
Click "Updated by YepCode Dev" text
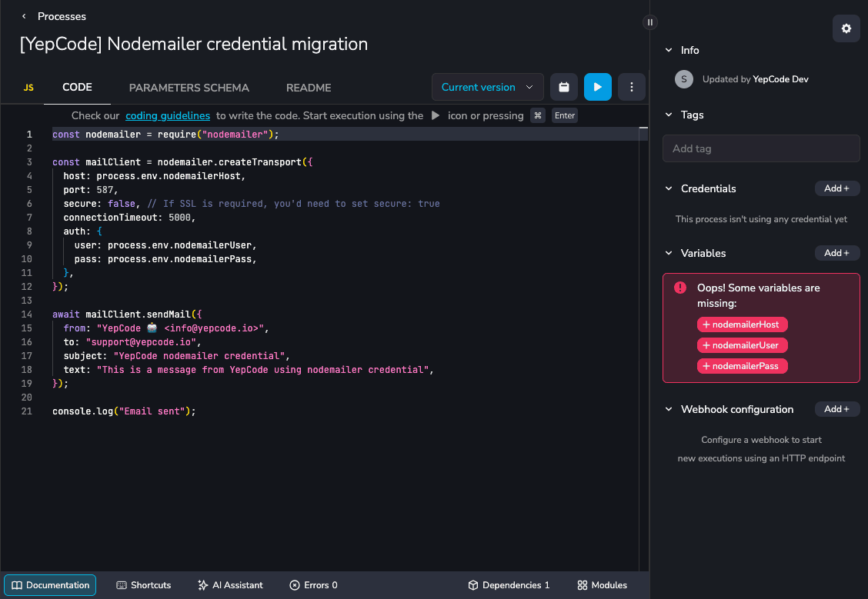(x=755, y=79)
